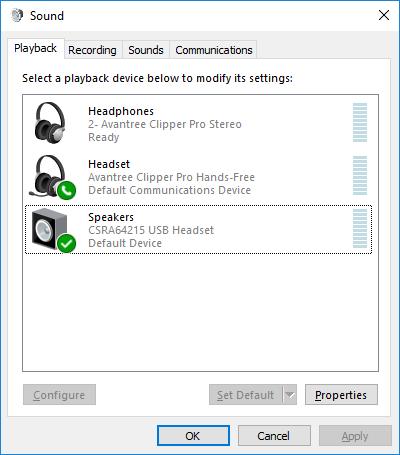Screen dimensions: 400x455
Task: Click the Headphones volume level meter
Action: click(x=360, y=123)
